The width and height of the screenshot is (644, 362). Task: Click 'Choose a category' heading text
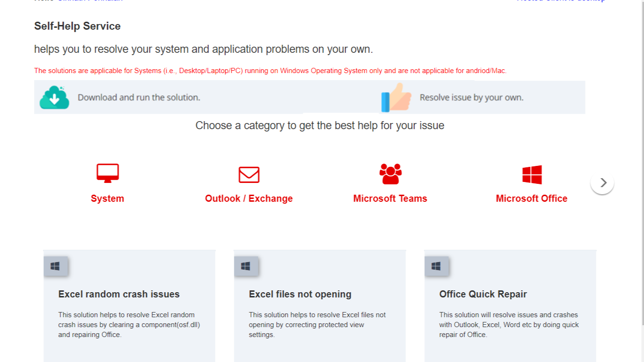320,125
